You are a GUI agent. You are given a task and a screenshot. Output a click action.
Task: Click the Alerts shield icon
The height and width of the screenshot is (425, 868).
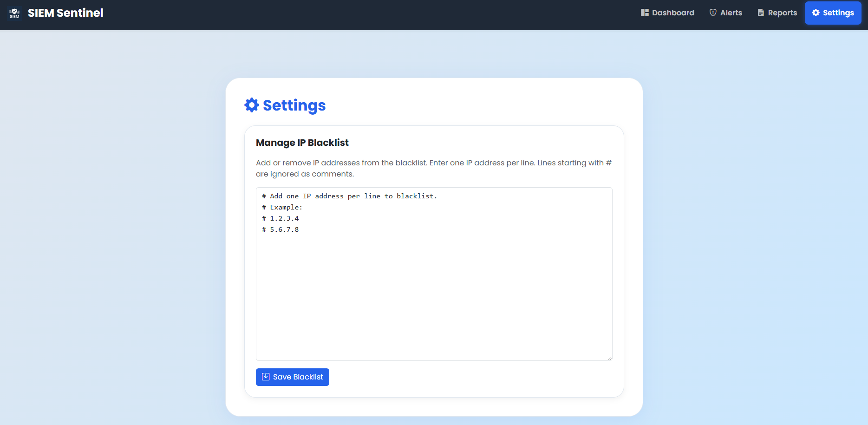pos(713,13)
